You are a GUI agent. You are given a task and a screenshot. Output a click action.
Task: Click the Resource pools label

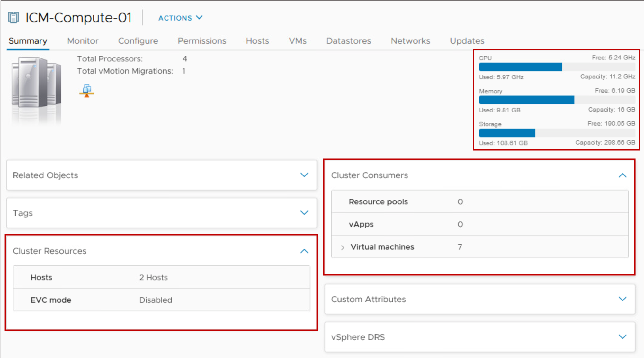click(x=378, y=201)
